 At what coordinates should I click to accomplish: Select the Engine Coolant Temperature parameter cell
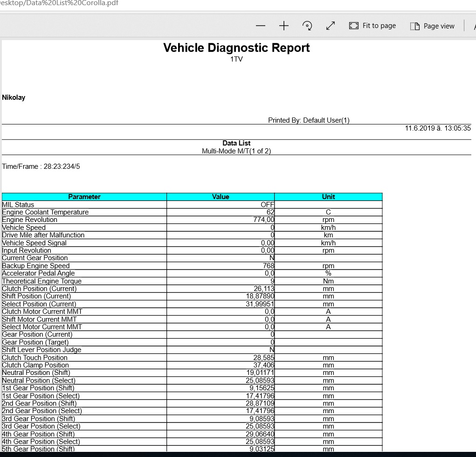point(45,212)
